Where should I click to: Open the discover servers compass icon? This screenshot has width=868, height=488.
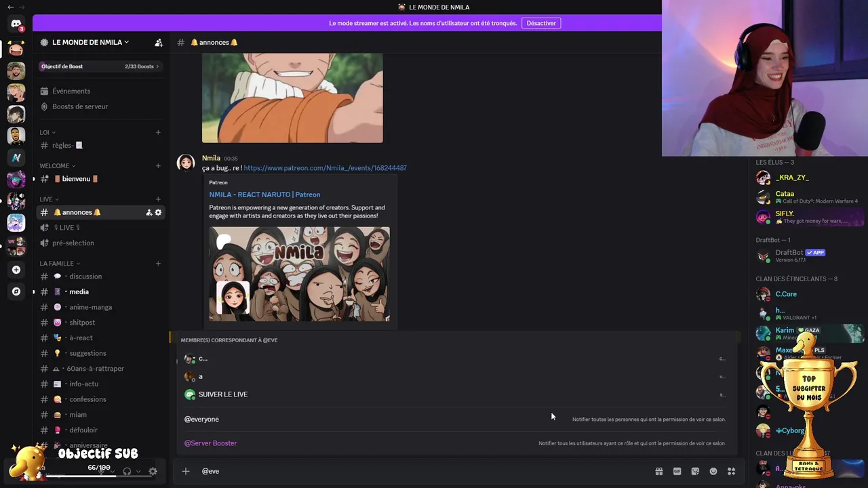pyautogui.click(x=16, y=291)
